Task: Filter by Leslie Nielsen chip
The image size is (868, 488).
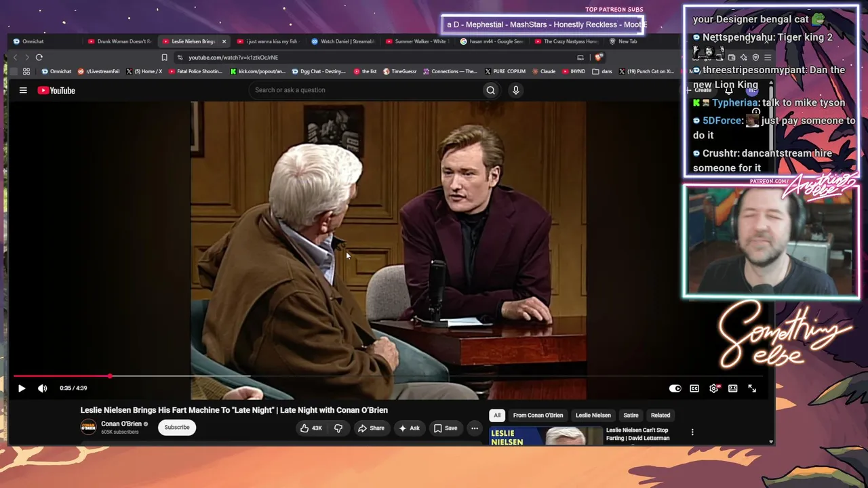Action: tap(593, 415)
